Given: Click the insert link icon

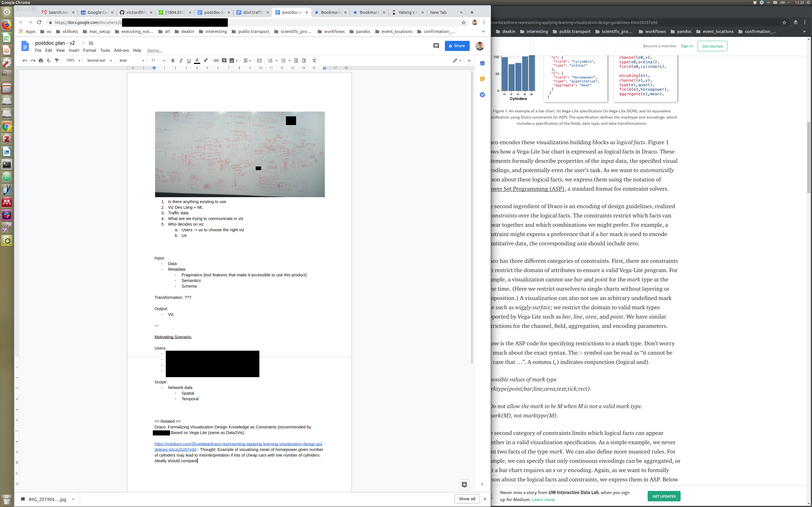Looking at the screenshot, I should [216, 61].
